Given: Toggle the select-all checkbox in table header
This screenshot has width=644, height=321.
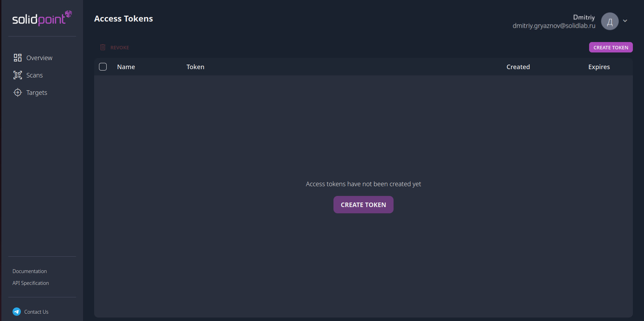Looking at the screenshot, I should pos(103,67).
